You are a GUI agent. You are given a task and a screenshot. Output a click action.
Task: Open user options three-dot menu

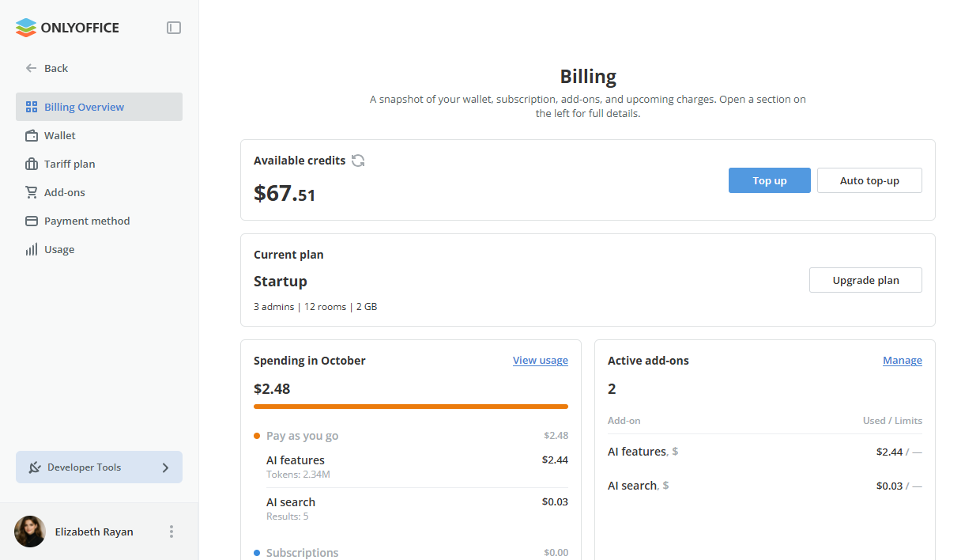click(x=171, y=532)
